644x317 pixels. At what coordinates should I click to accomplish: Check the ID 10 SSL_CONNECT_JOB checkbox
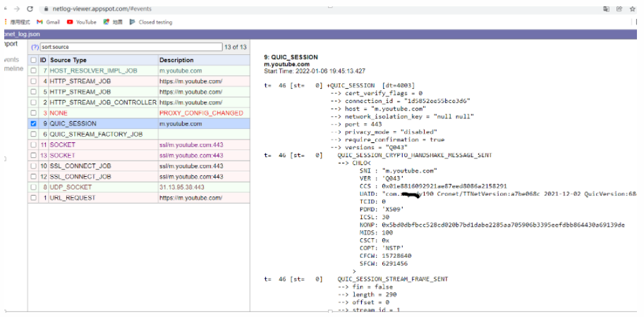(33, 166)
